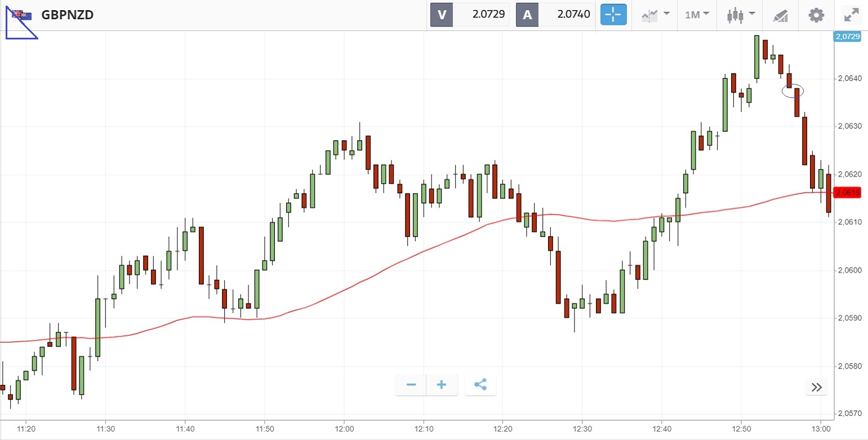Image resolution: width=868 pixels, height=440 pixels.
Task: Click the V sell price button
Action: [470, 15]
